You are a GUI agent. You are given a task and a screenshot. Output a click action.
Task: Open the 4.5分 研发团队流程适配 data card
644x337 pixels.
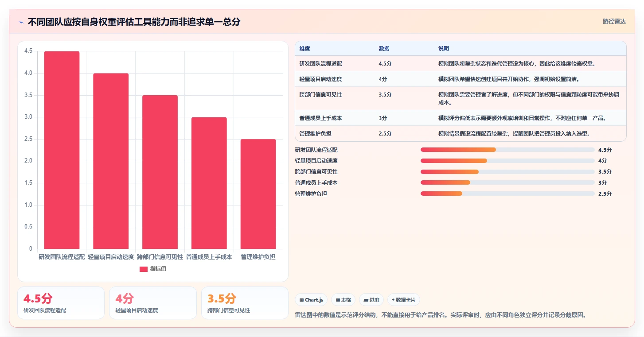(61, 303)
